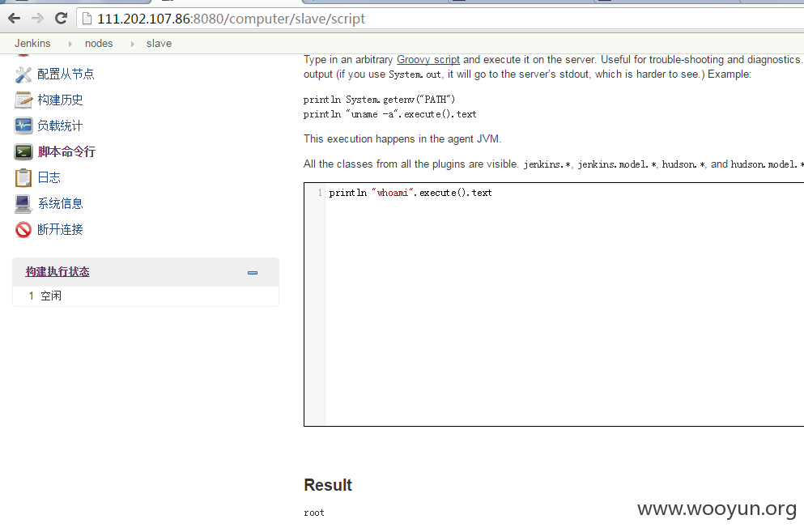
Task: Open 构建历史 link
Action: pos(60,100)
